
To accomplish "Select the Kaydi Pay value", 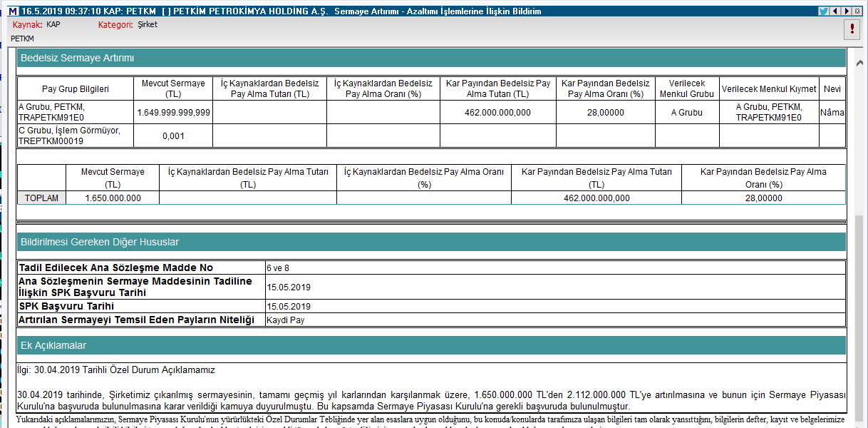I will tap(286, 320).
